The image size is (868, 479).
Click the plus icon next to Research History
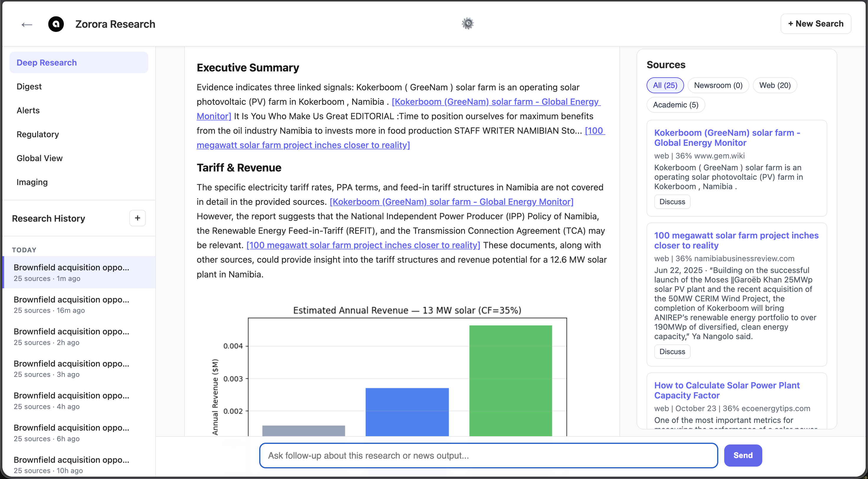coord(138,218)
